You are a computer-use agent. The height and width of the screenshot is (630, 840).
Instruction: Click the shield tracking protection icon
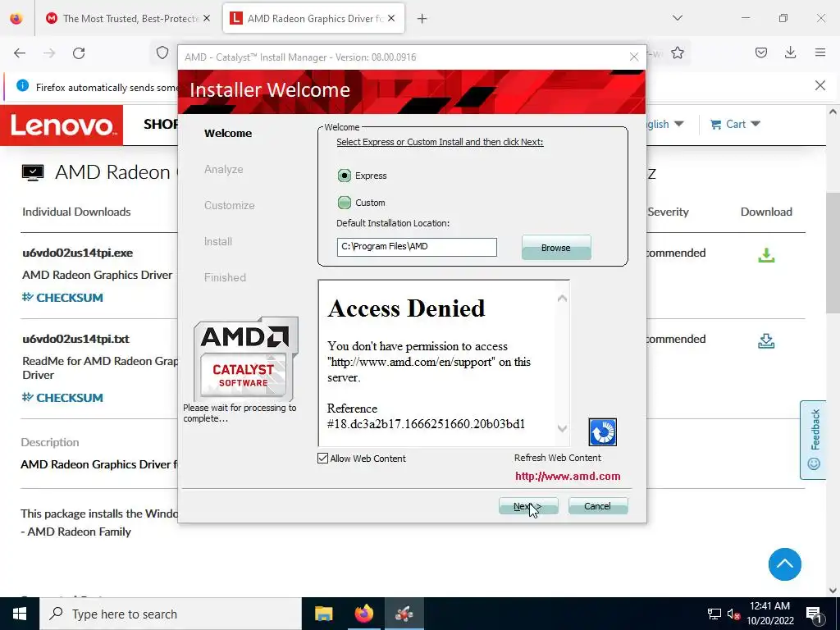click(162, 52)
